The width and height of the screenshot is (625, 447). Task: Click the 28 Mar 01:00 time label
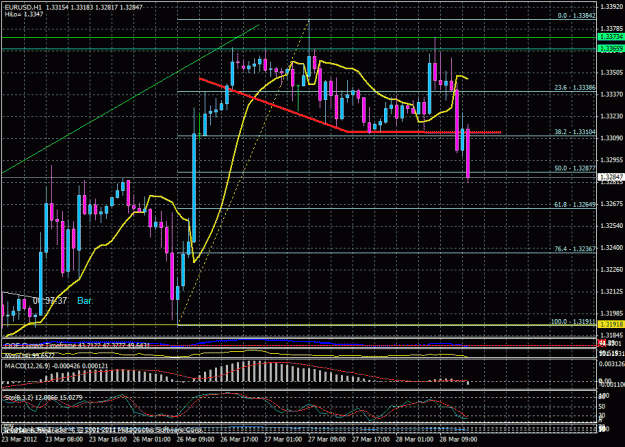(415, 439)
